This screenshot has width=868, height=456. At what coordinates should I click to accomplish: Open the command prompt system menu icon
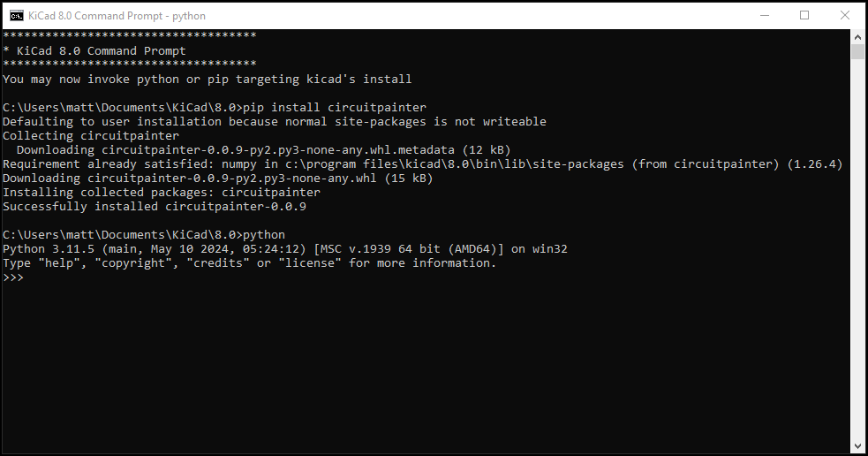17,16
